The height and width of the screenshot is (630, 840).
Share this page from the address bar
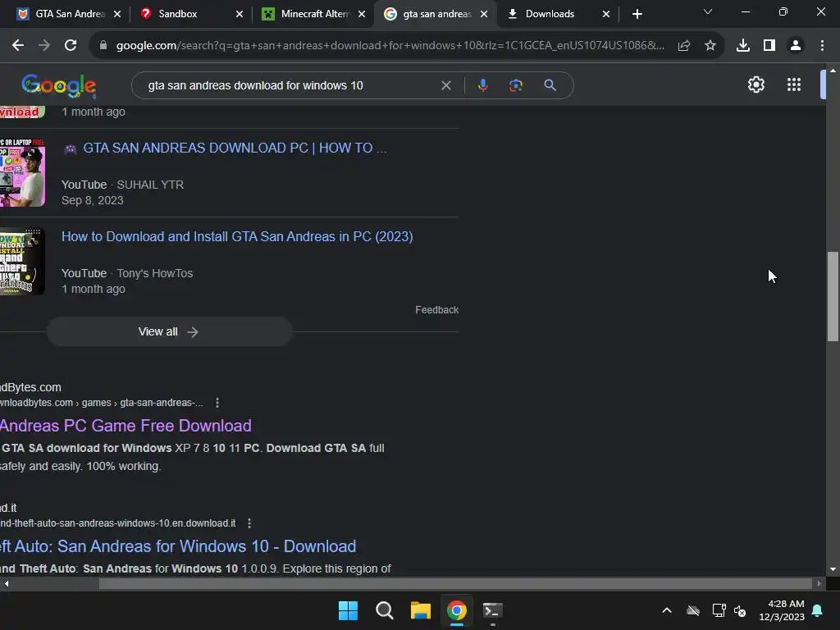point(683,46)
